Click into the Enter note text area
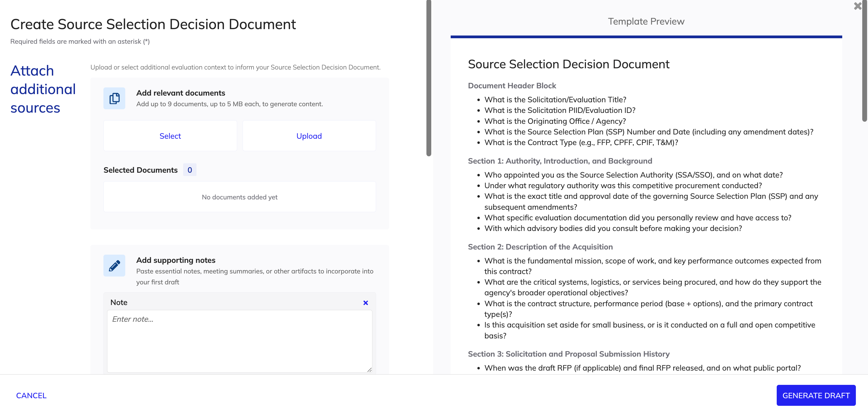This screenshot has height=414, width=868. tap(240, 341)
